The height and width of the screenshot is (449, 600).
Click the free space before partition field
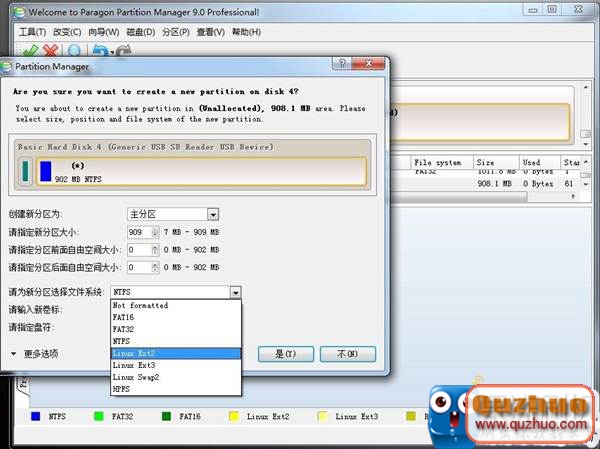(x=139, y=250)
